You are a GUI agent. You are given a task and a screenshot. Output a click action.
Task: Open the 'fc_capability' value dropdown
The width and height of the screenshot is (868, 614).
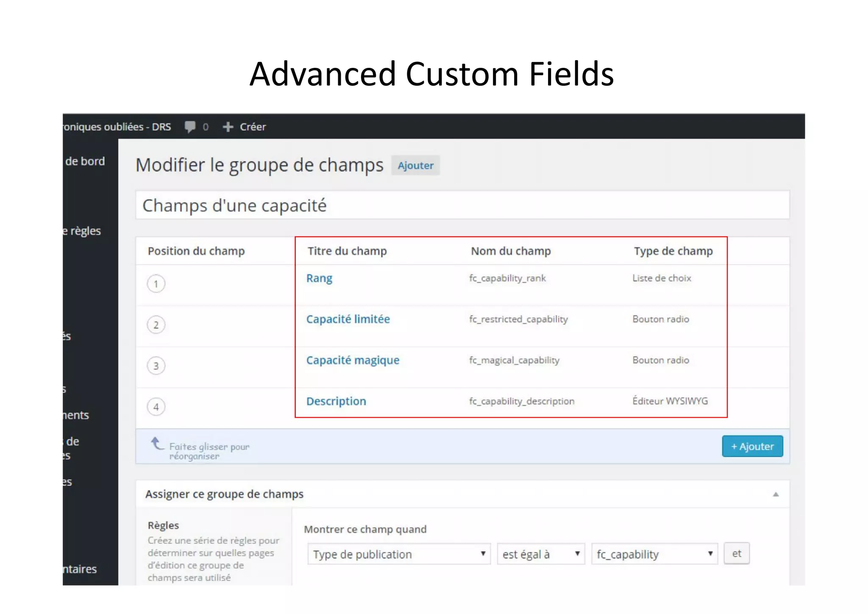pyautogui.click(x=654, y=554)
